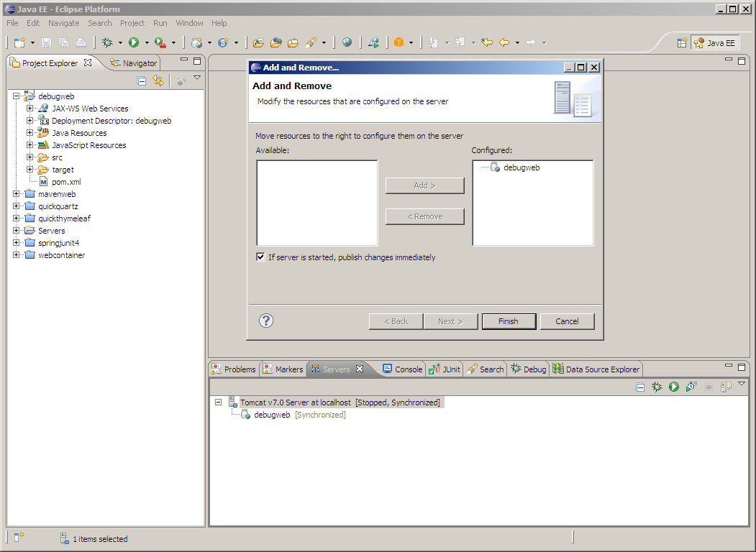Toggle Link with Editor in Project Explorer
Image resolution: width=756 pixels, height=552 pixels.
click(x=158, y=81)
